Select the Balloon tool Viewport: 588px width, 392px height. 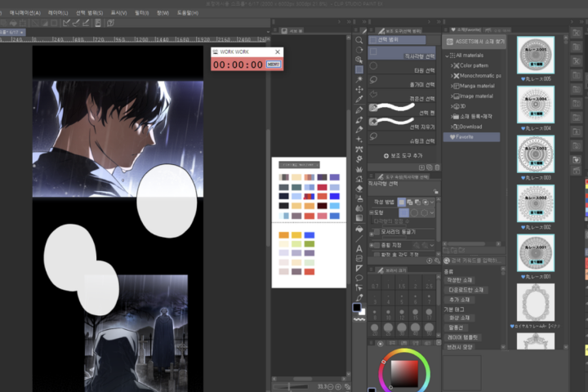tap(359, 278)
